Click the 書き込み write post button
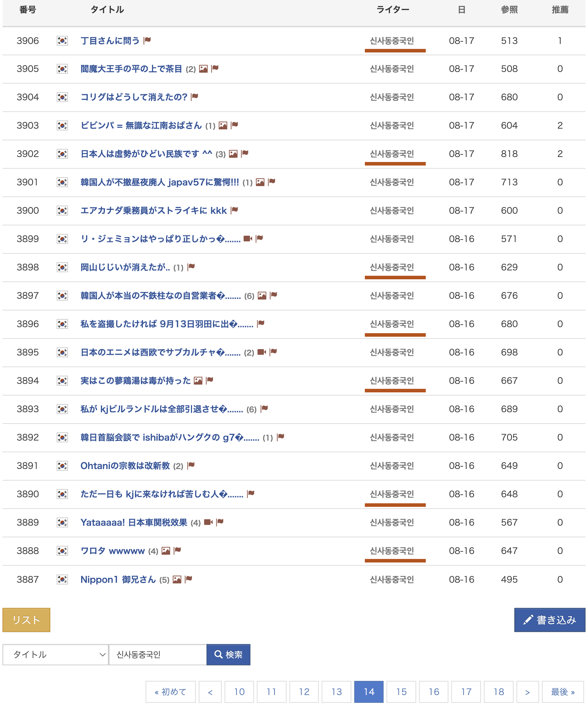Image resolution: width=588 pixels, height=711 pixels. (549, 620)
